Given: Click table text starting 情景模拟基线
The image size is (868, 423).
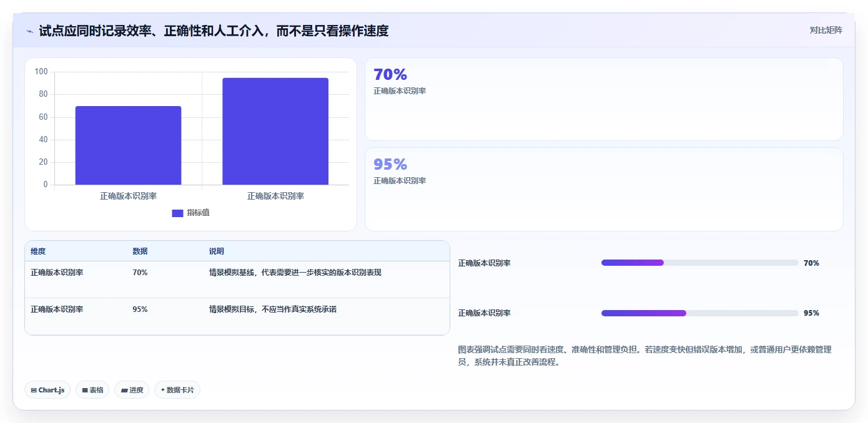Looking at the screenshot, I should [295, 273].
